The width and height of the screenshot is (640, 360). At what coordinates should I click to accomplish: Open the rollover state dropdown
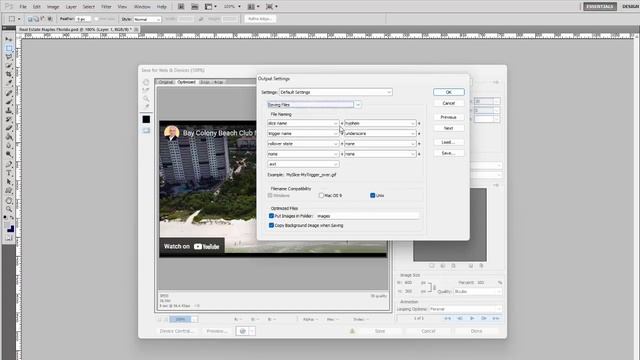tap(303, 144)
